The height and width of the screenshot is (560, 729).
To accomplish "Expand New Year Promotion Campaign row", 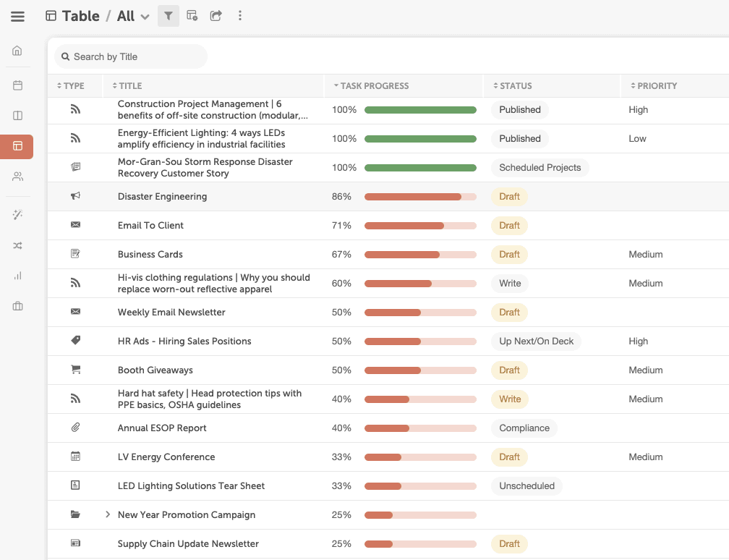I will (108, 514).
